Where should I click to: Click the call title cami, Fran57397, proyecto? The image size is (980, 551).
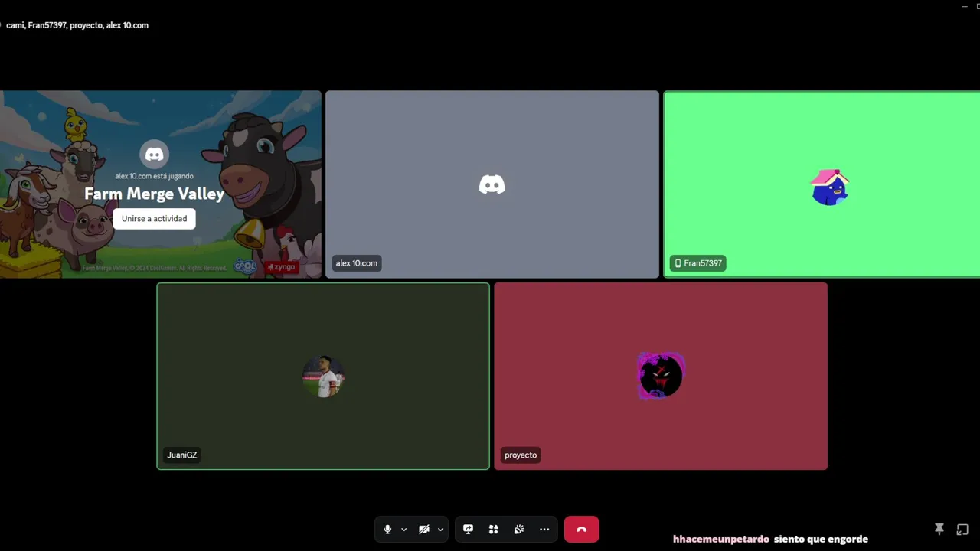point(77,25)
